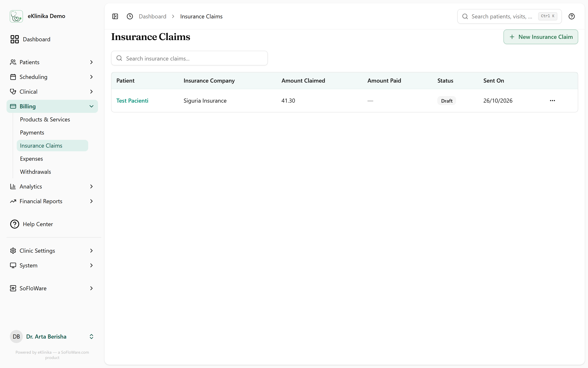Expand the Patients section chevron
Screen dimensions: 588x368
pyautogui.click(x=91, y=62)
